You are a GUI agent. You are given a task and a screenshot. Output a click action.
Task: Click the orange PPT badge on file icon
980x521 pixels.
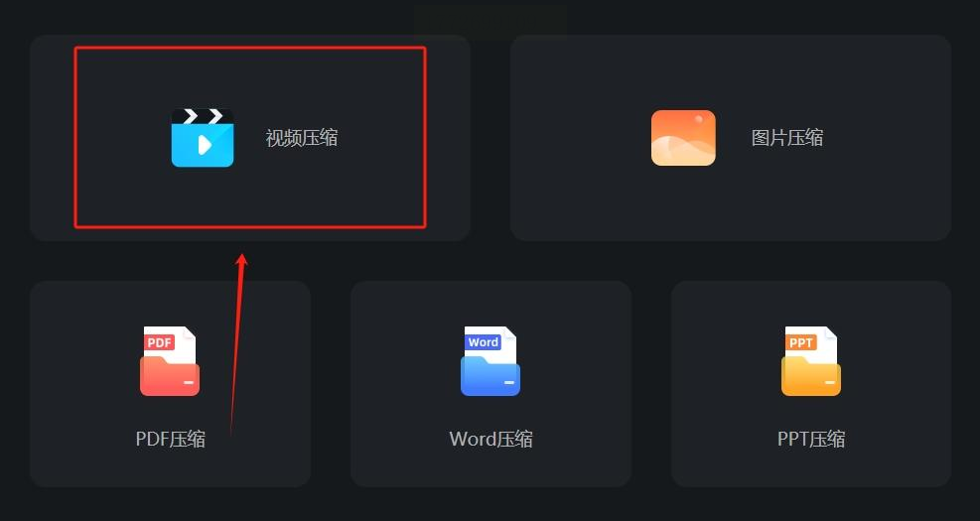coord(800,342)
